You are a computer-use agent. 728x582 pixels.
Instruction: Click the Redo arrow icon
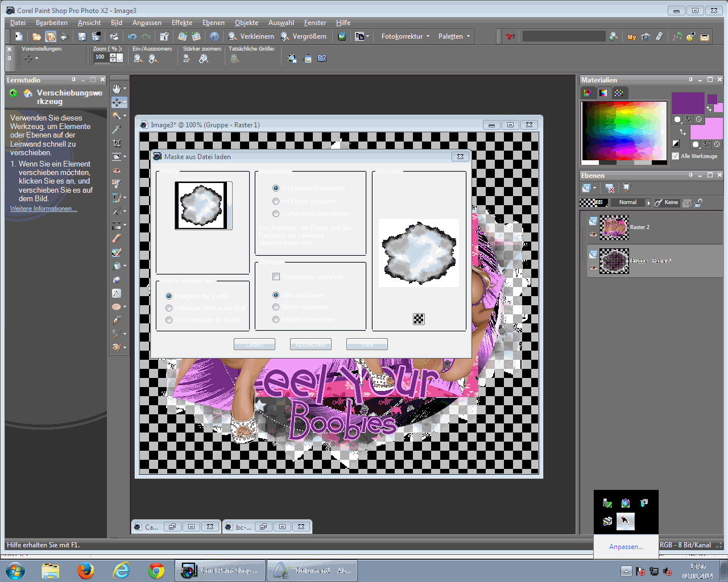point(146,36)
